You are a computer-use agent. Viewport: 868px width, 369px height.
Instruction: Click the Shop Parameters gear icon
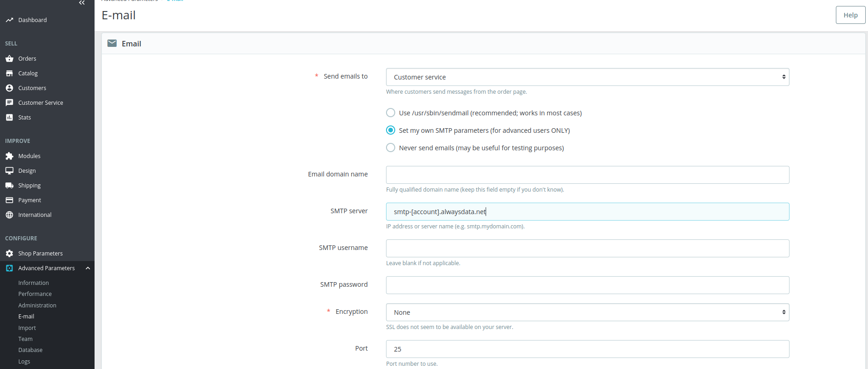point(9,254)
